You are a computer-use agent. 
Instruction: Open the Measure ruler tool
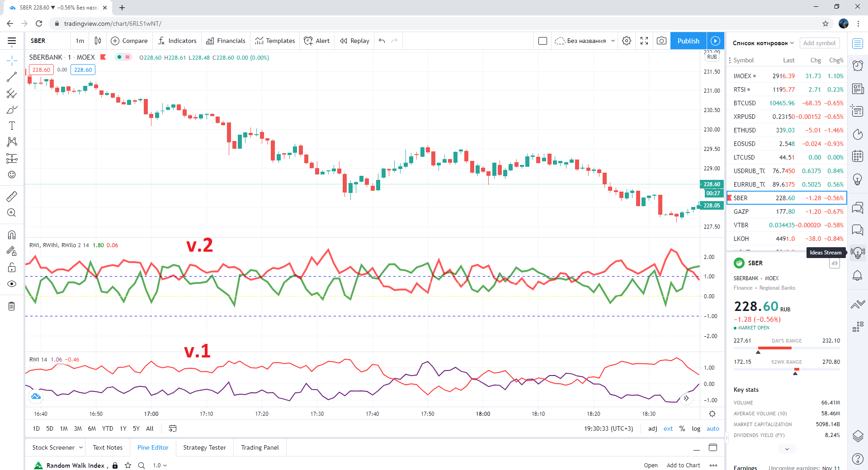(12, 196)
